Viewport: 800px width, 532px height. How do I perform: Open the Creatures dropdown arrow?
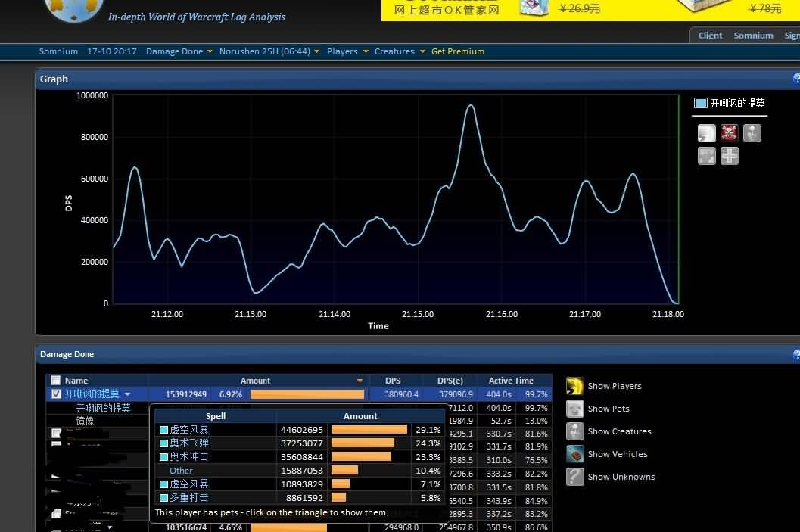[x=422, y=51]
